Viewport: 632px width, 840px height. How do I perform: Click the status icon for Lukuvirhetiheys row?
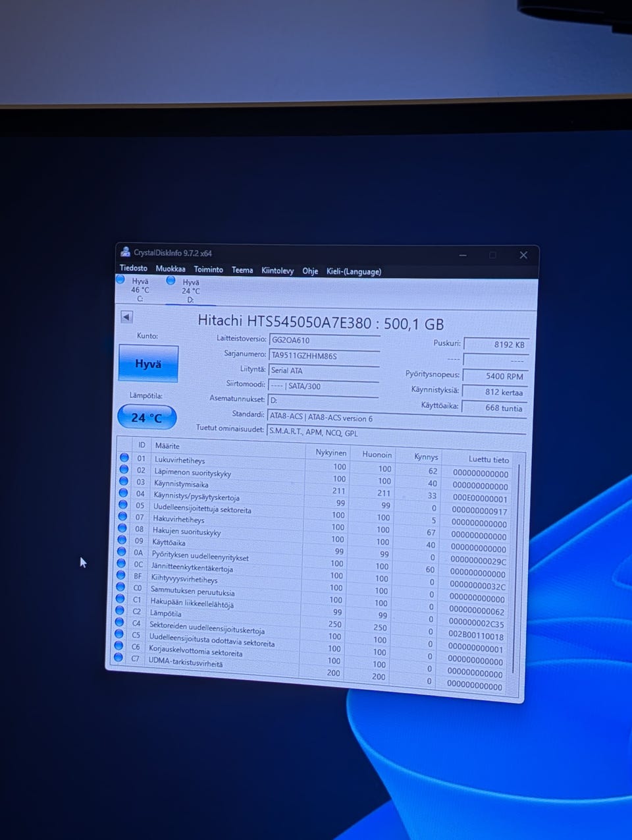coord(124,457)
